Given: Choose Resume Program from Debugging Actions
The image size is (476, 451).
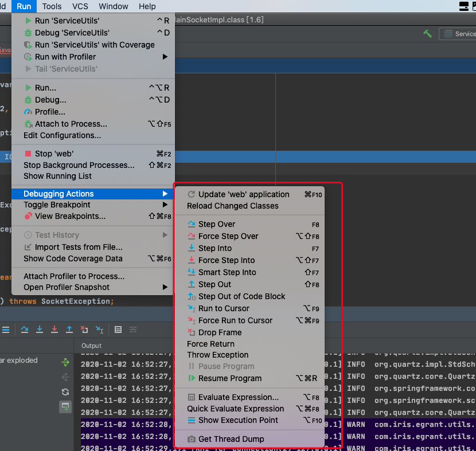Looking at the screenshot, I should click(x=229, y=378).
